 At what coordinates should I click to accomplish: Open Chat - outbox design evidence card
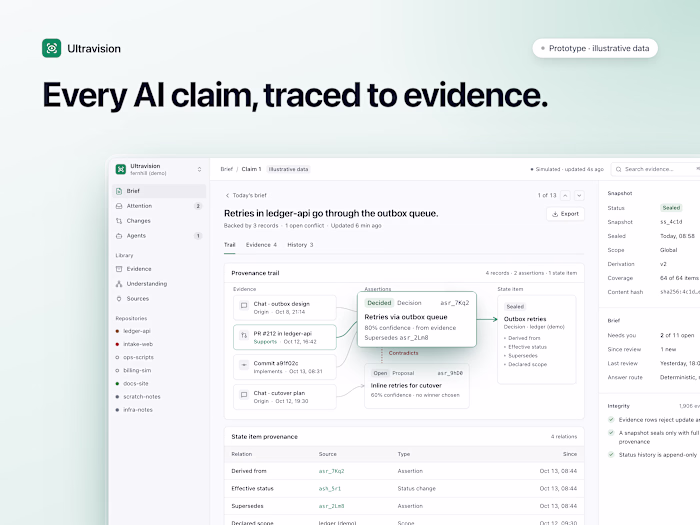[x=285, y=308]
